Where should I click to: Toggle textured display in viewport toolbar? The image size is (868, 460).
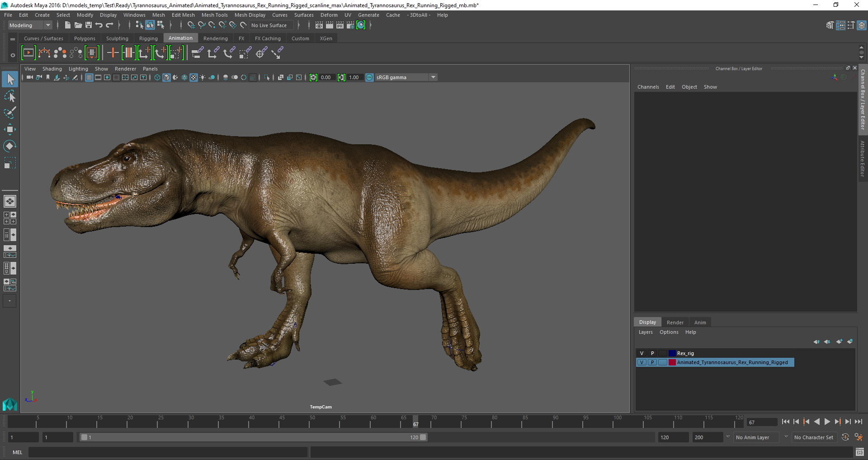193,77
